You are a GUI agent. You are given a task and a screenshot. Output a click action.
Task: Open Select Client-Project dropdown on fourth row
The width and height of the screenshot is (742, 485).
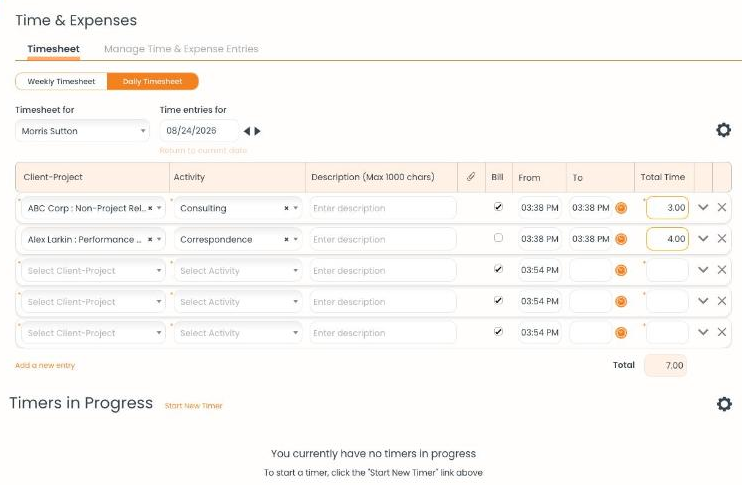(93, 302)
